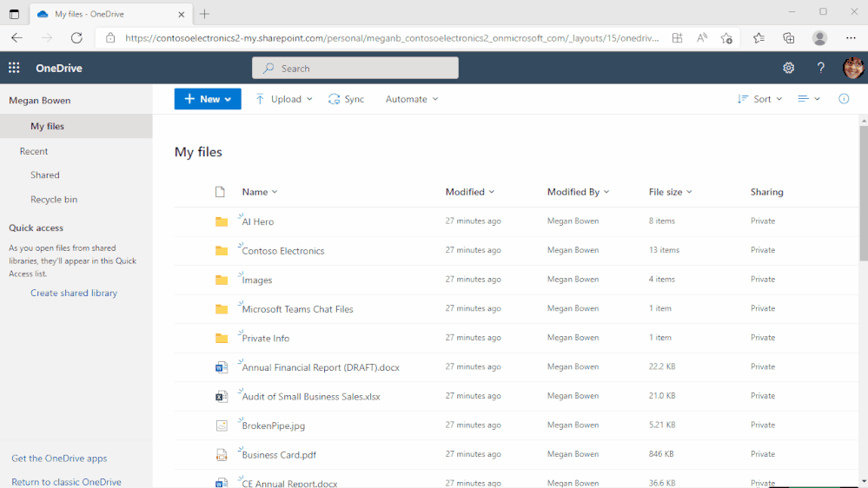Image resolution: width=868 pixels, height=488 pixels.
Task: Open the Name column dropdown
Action: [260, 192]
